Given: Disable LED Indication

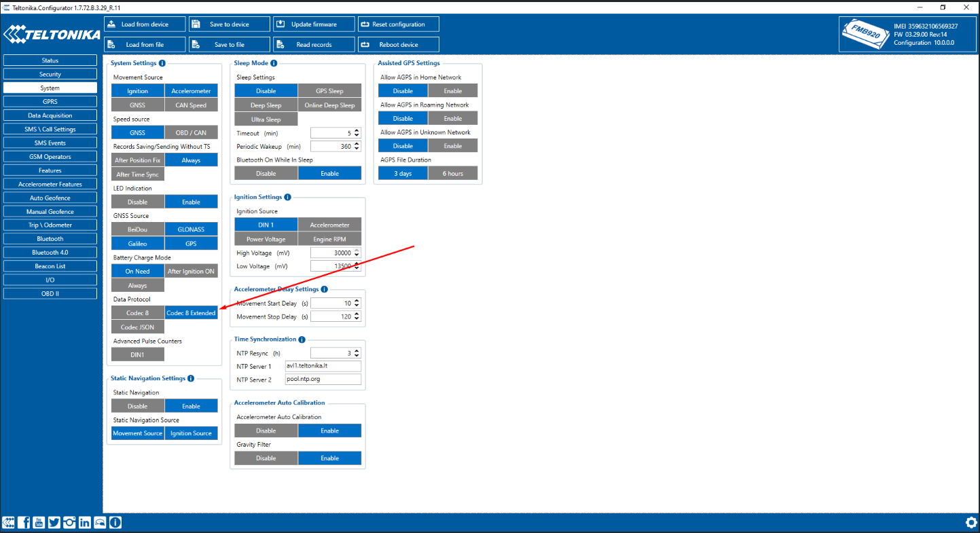Looking at the screenshot, I should click(x=138, y=202).
